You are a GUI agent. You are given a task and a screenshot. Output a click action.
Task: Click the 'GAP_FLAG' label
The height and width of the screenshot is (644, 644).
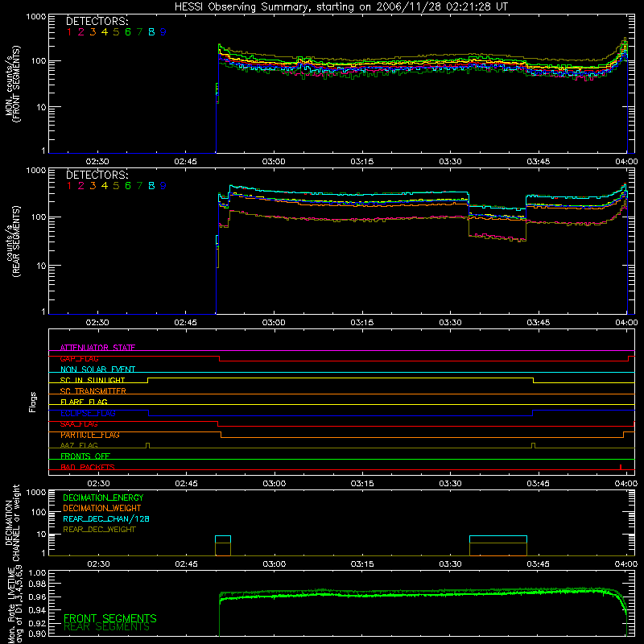(x=79, y=358)
